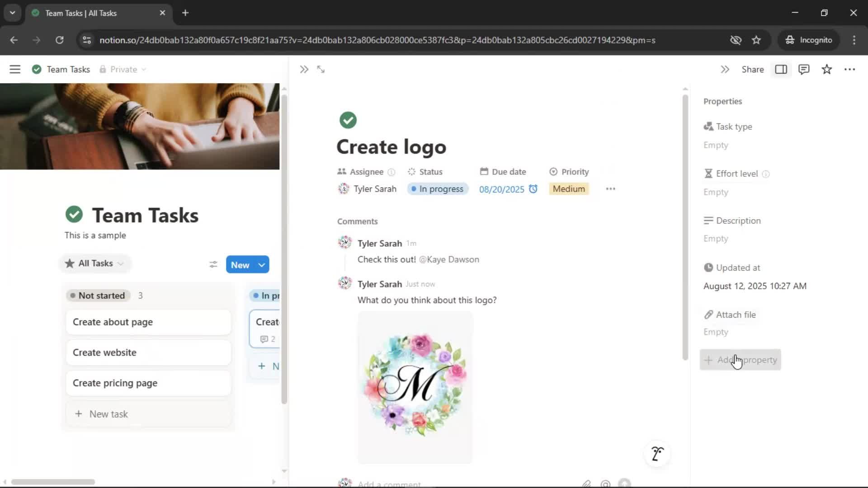The width and height of the screenshot is (868, 488).
Task: Collapse the properties panel double arrow
Action: [x=725, y=69]
